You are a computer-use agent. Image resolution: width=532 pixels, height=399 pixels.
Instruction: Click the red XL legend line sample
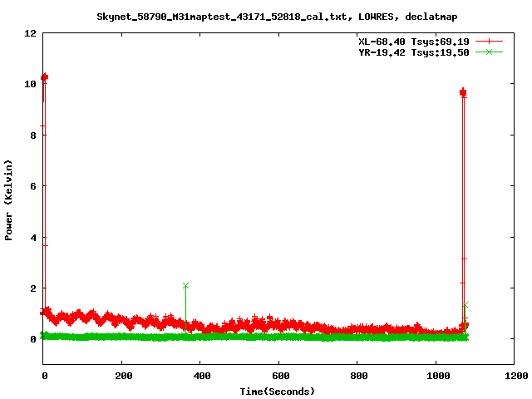click(489, 42)
